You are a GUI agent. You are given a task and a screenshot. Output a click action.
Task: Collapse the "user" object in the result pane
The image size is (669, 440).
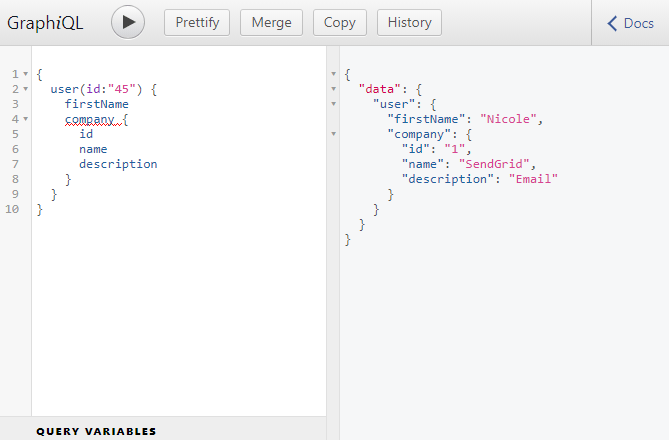pyautogui.click(x=333, y=105)
